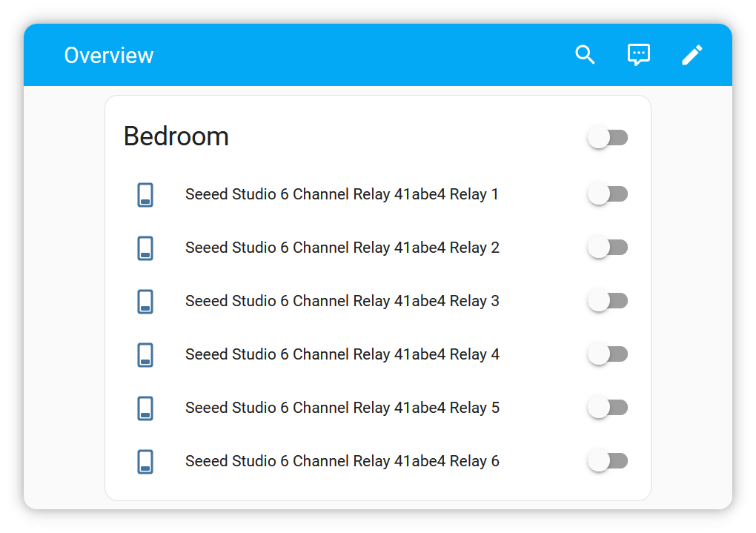
Task: Open details for 41abe4 Relay 1 name
Action: coord(342,194)
